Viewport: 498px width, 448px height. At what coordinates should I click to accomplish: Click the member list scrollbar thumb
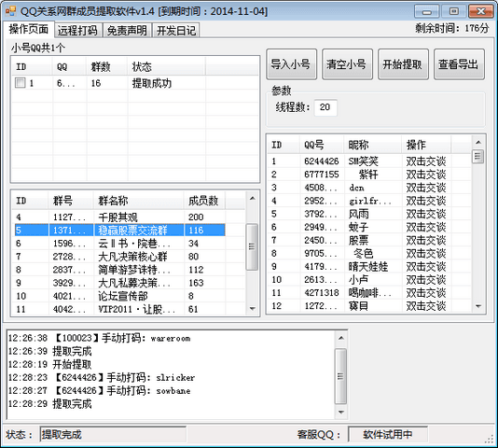[x=478, y=157]
